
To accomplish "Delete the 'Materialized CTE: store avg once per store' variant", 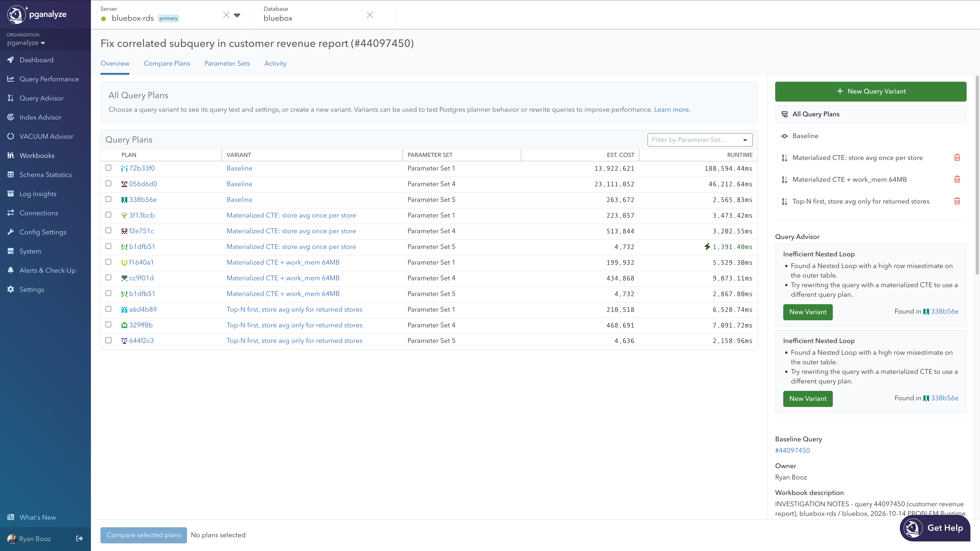I will tap(957, 157).
